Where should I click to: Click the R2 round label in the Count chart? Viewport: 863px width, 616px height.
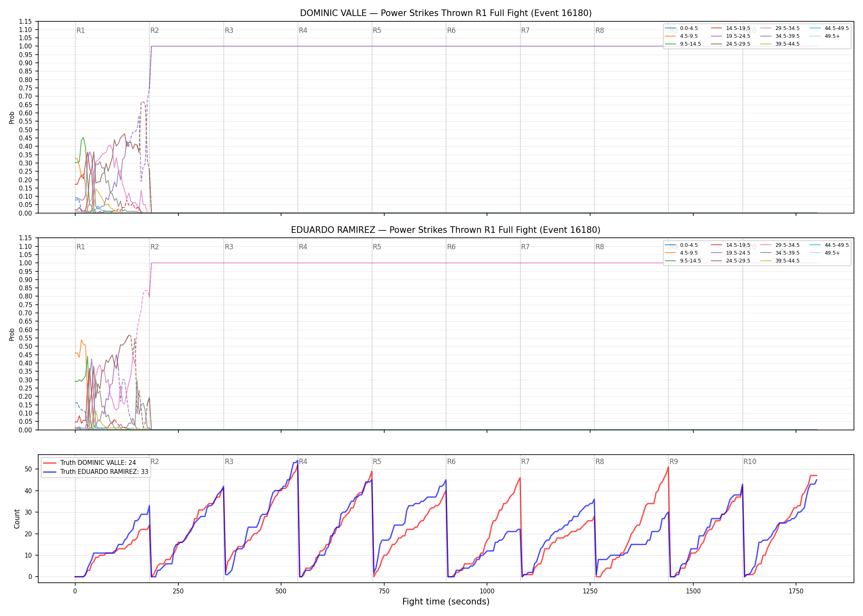click(x=155, y=462)
